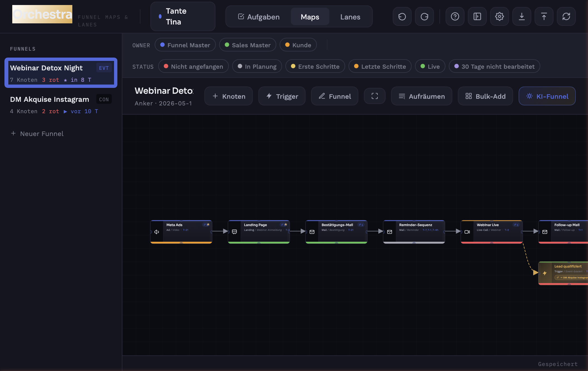Click the DM Akquise Instagram link chip
Screen dimensions: 588x371
tap(572, 278)
